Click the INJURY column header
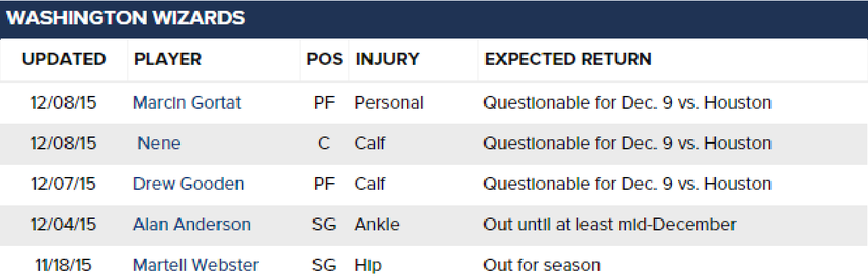 (387, 59)
